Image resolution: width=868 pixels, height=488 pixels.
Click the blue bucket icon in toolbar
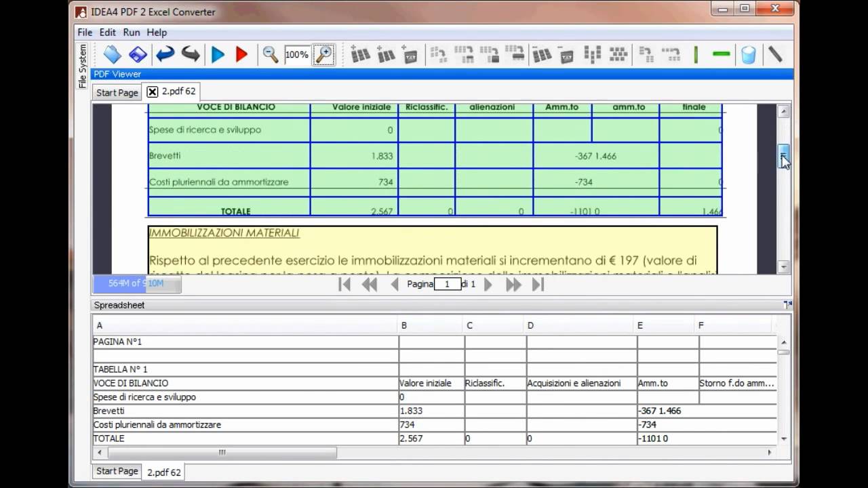748,54
